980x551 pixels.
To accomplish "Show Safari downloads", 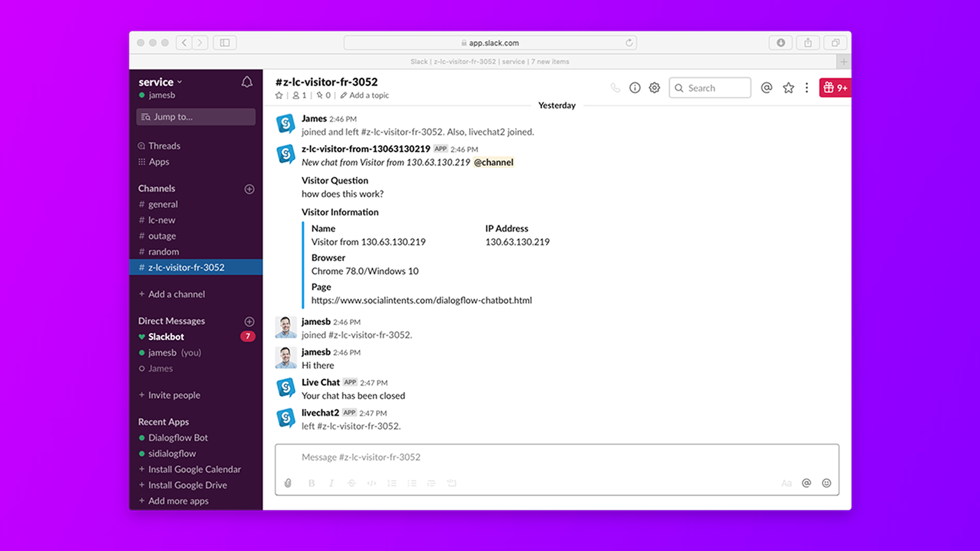I will [x=781, y=43].
